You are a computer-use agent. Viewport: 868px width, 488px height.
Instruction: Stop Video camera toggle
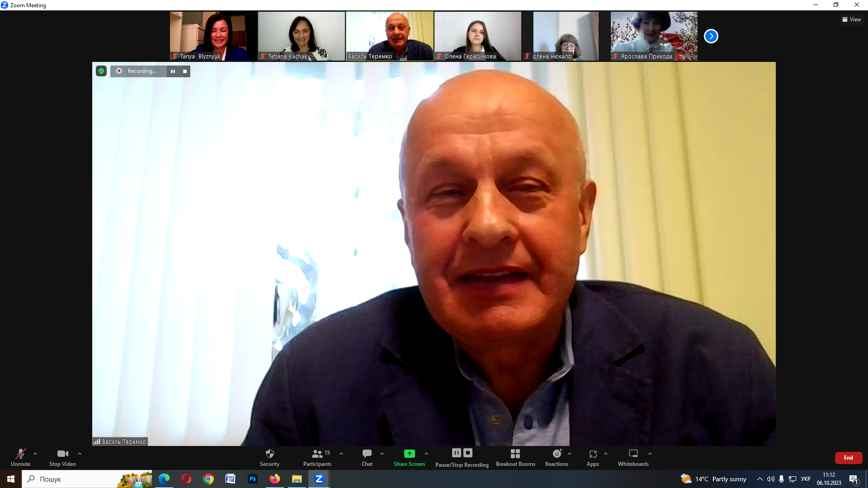(x=62, y=457)
